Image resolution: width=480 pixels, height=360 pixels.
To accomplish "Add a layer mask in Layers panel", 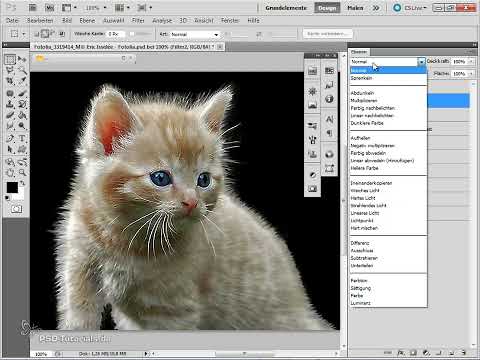I will click(413, 353).
